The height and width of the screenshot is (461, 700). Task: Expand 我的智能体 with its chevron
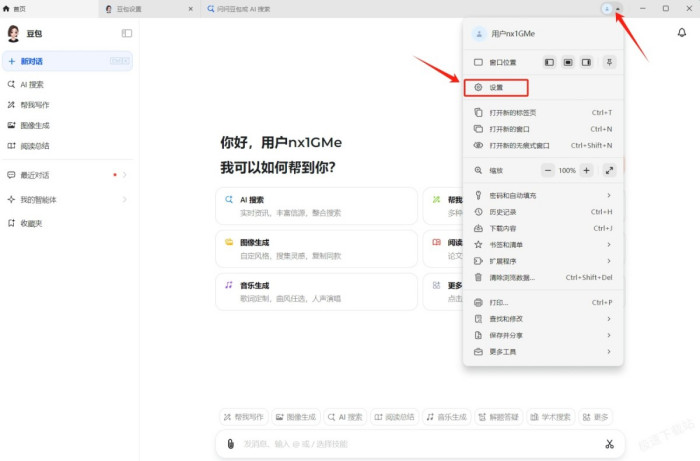[125, 199]
